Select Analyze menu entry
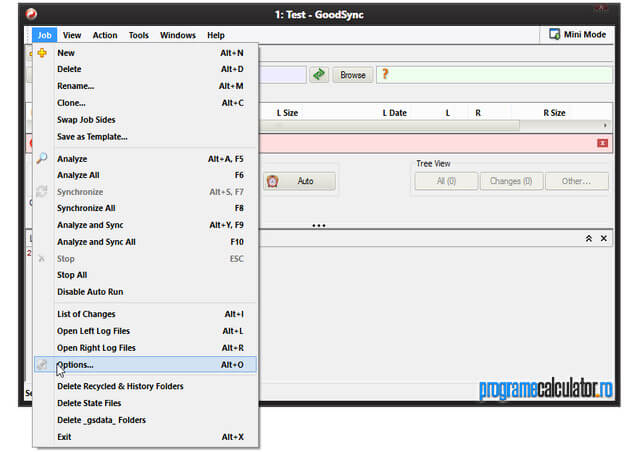640x452 pixels. 146,159
